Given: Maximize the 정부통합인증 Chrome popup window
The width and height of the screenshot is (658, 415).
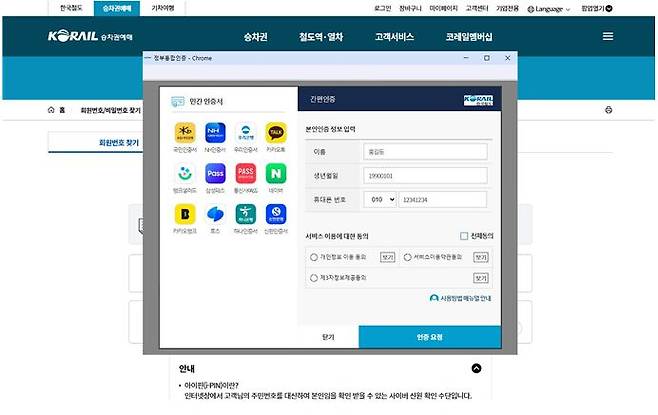Looking at the screenshot, I should coord(487,58).
